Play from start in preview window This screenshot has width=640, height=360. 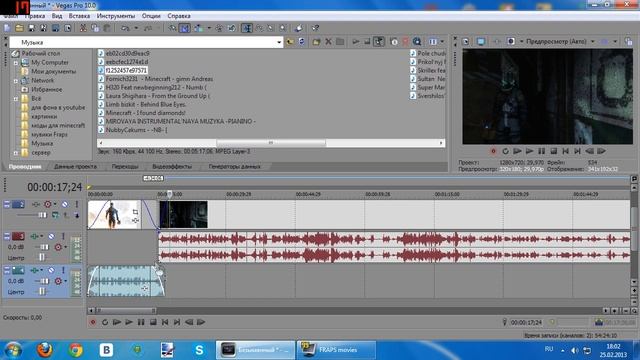517,151
